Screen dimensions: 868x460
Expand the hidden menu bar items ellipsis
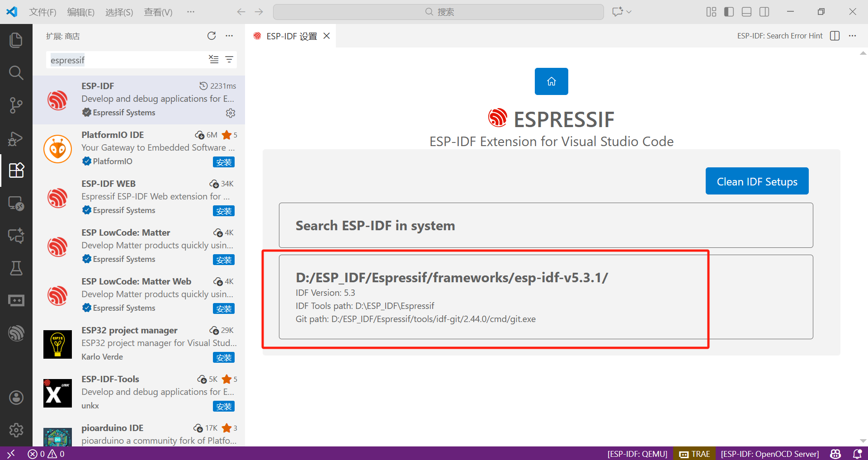[x=191, y=12]
